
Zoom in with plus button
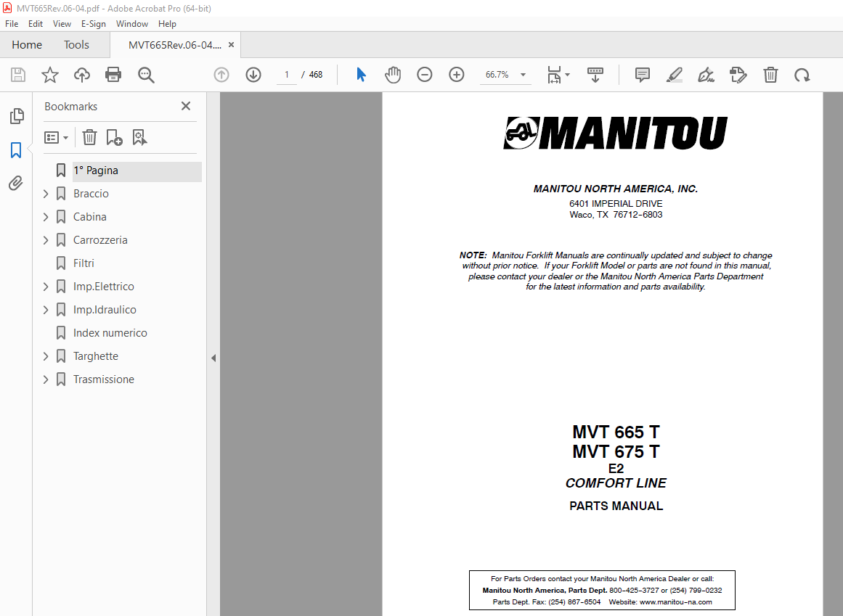click(457, 75)
